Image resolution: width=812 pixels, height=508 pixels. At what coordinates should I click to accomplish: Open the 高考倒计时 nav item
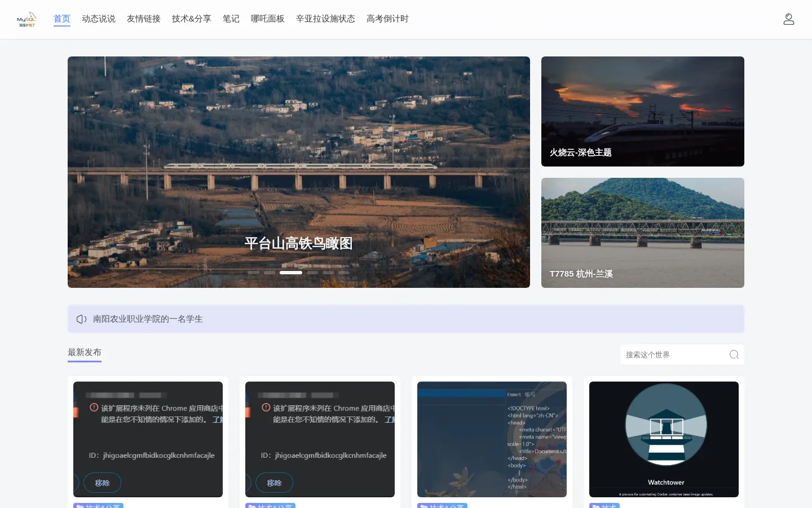(x=387, y=19)
